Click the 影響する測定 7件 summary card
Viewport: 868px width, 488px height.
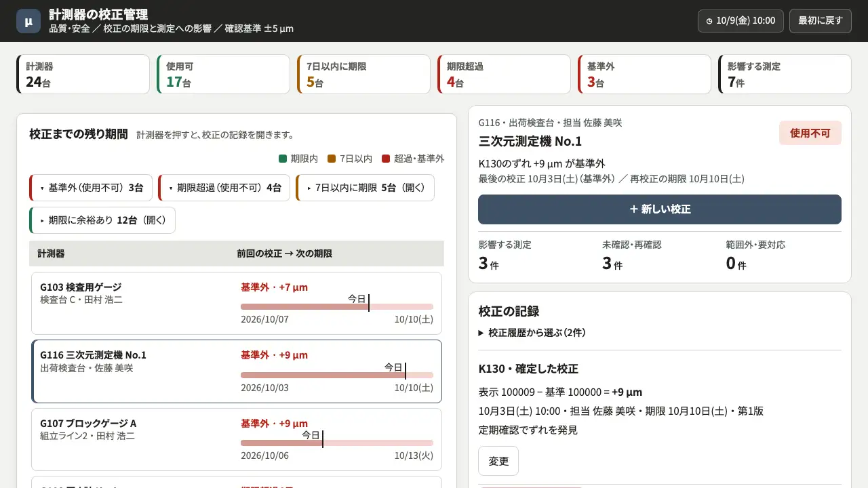click(785, 74)
